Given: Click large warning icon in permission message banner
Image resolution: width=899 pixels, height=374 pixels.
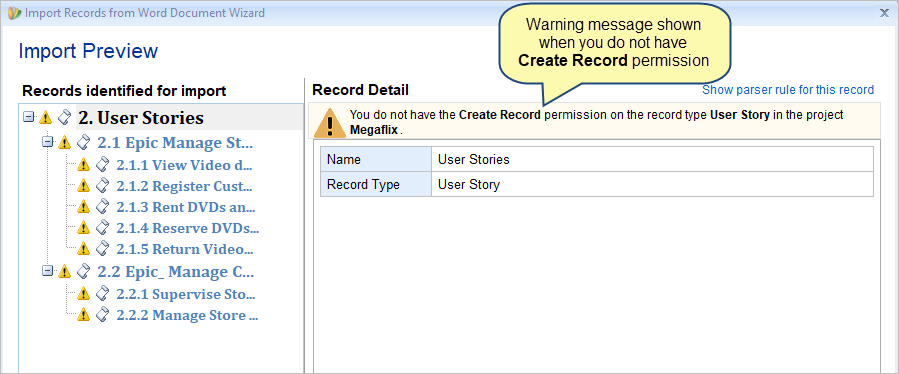Looking at the screenshot, I should (329, 122).
